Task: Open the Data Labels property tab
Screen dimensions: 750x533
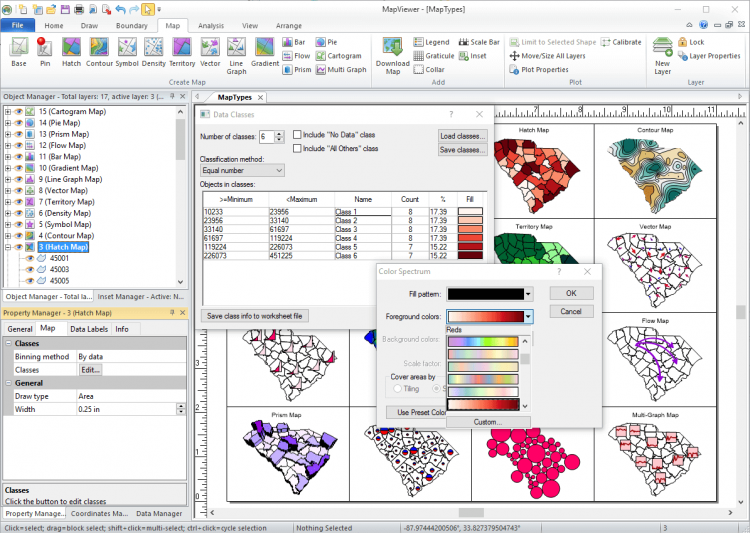Action: pyautogui.click(x=89, y=329)
